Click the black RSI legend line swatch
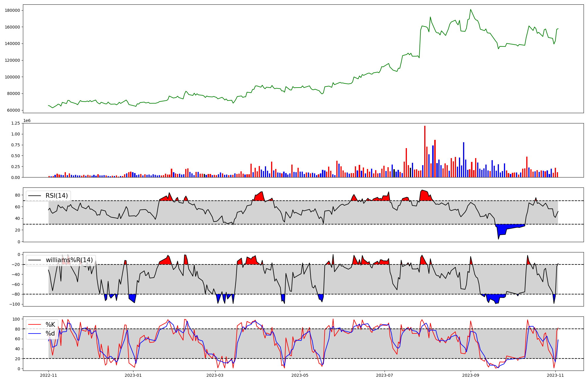The image size is (588, 382). [34, 196]
